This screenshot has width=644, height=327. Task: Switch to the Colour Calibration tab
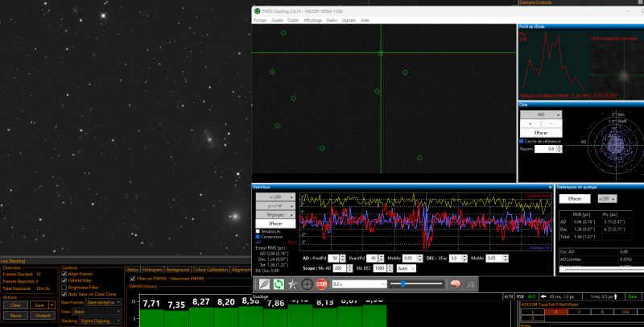coord(210,270)
